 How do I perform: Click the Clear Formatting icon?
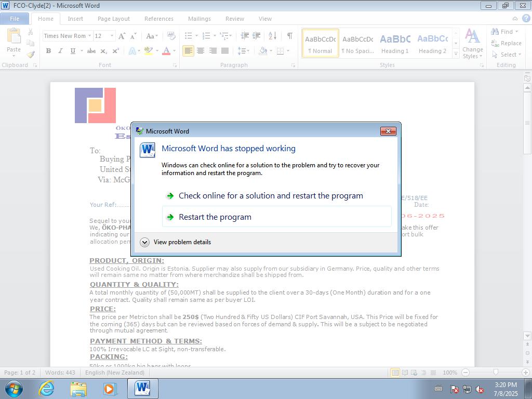(171, 36)
